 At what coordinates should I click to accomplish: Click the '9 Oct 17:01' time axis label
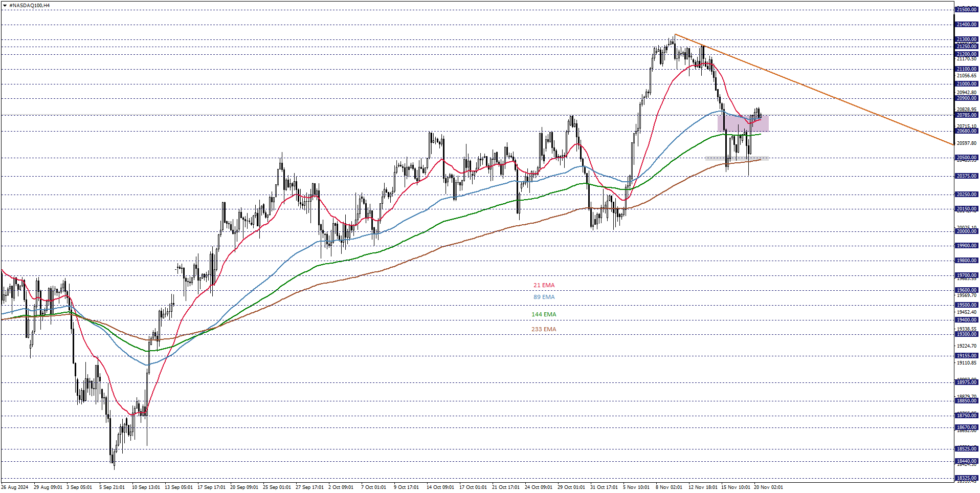coord(406,487)
